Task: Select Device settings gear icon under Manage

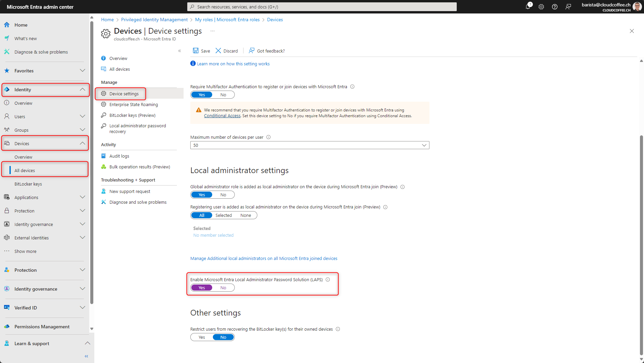Action: pyautogui.click(x=104, y=94)
